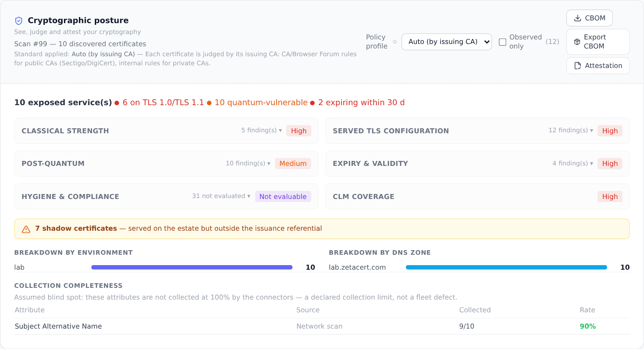Click the 90% rate value
Viewport: 644px width, 349px height.
coord(588,326)
